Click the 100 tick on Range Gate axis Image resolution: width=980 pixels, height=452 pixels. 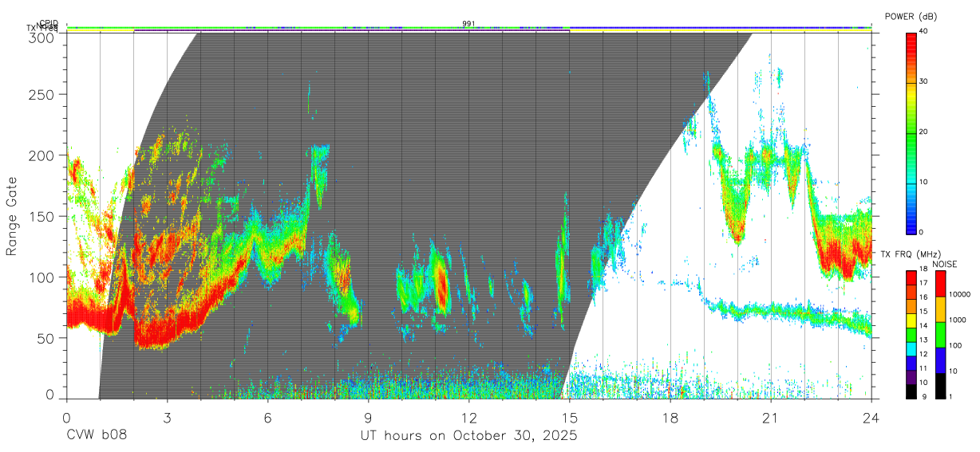pyautogui.click(x=41, y=277)
